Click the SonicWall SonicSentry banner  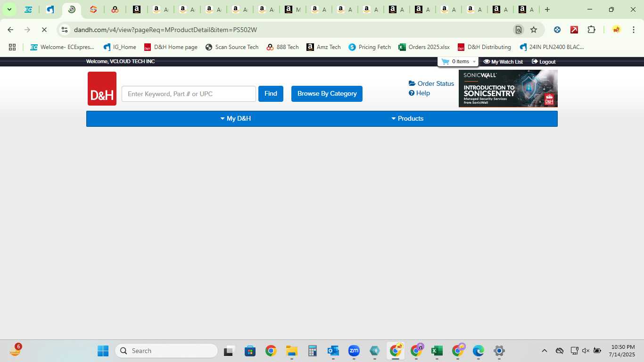(x=508, y=89)
